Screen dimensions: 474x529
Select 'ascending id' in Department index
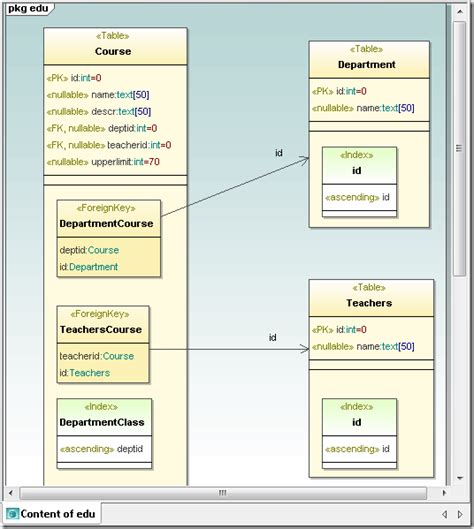tap(357, 197)
